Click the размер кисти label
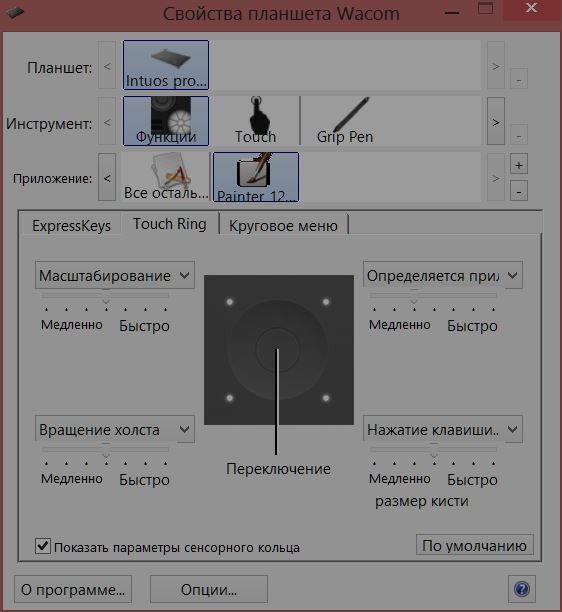562x612 pixels. [x=422, y=501]
